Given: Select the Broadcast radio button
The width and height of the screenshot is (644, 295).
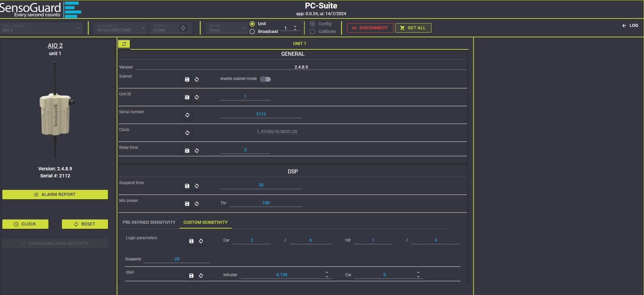Looking at the screenshot, I should pyautogui.click(x=252, y=32).
